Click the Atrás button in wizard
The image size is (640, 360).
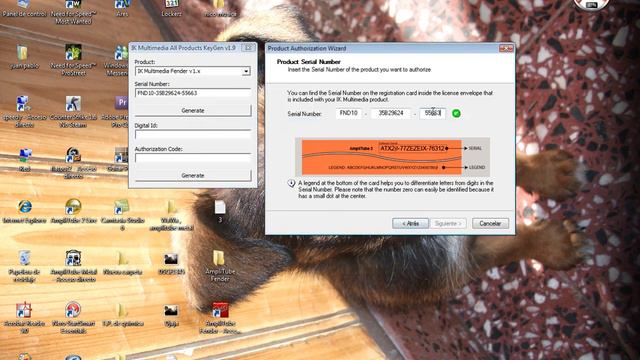click(410, 223)
